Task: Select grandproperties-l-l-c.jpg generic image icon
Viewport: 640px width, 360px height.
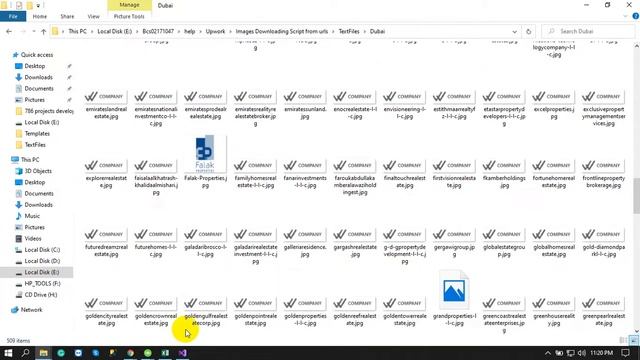Action: pos(454,291)
